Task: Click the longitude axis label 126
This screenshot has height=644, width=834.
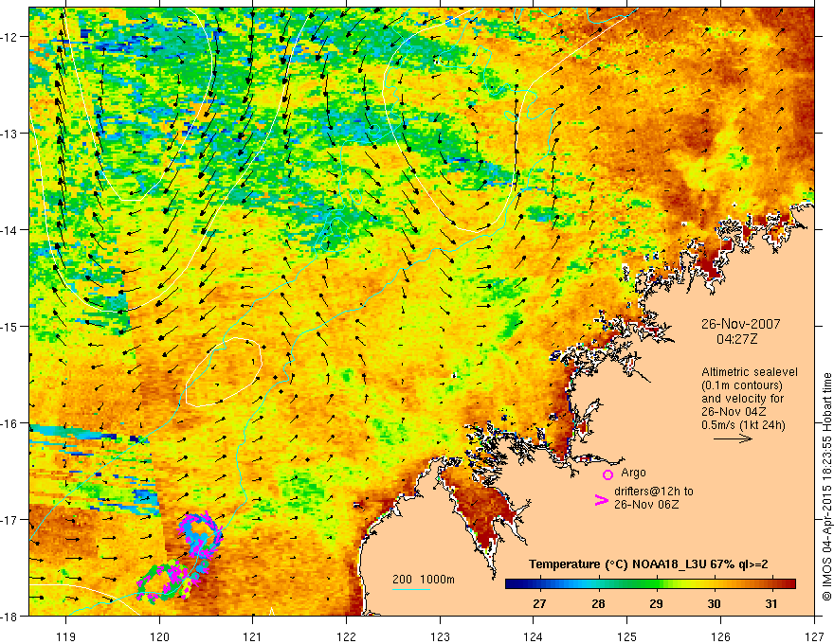Action: pos(720,636)
